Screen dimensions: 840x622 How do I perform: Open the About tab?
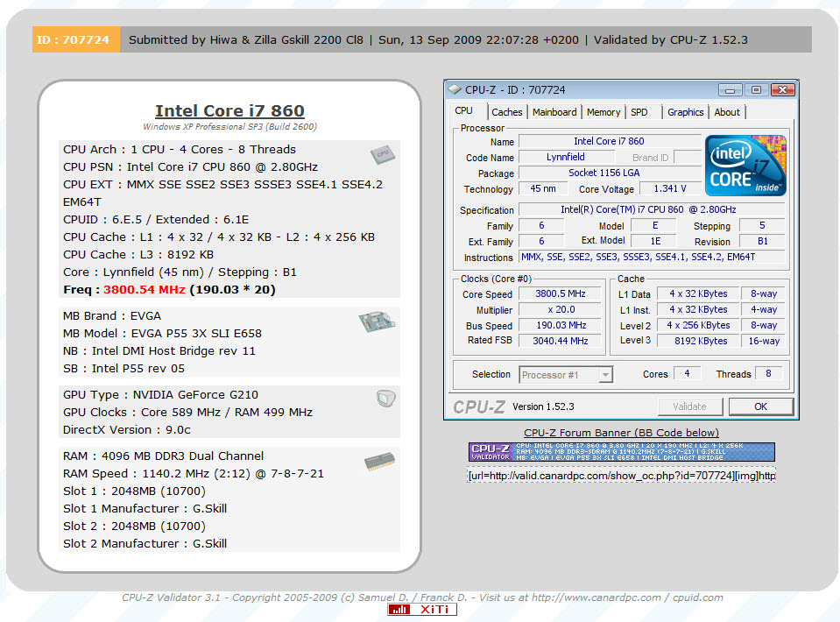pos(727,112)
